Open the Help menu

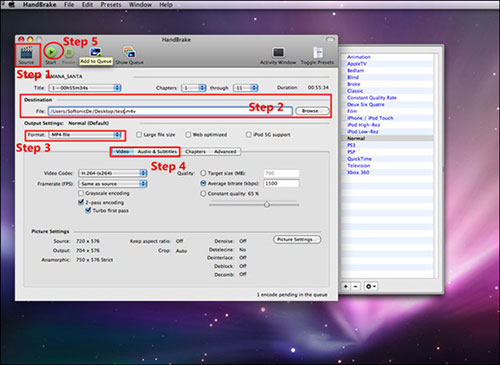point(166,5)
